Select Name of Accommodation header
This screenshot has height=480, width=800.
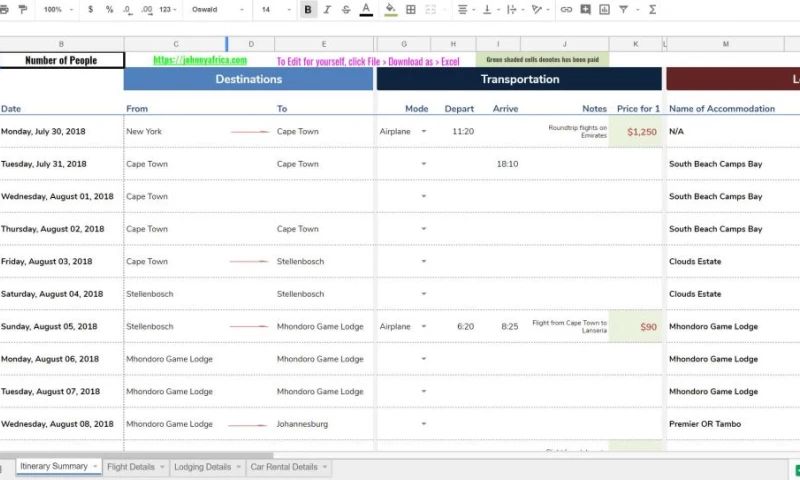(722, 109)
